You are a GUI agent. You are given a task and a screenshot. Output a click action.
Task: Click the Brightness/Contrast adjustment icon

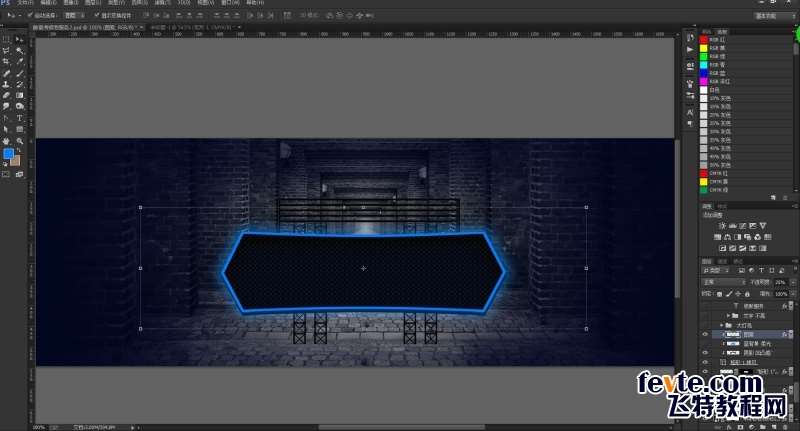[x=724, y=224]
